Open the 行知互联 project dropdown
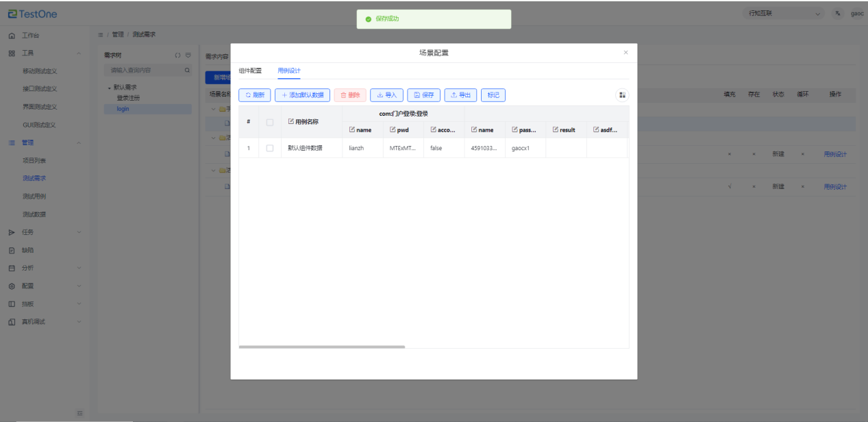 [784, 14]
